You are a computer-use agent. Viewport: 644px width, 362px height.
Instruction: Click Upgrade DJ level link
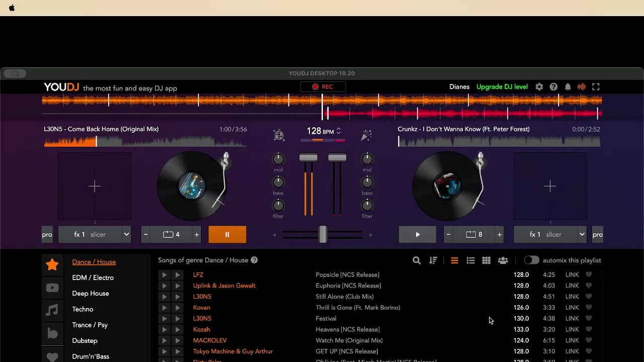click(x=502, y=87)
